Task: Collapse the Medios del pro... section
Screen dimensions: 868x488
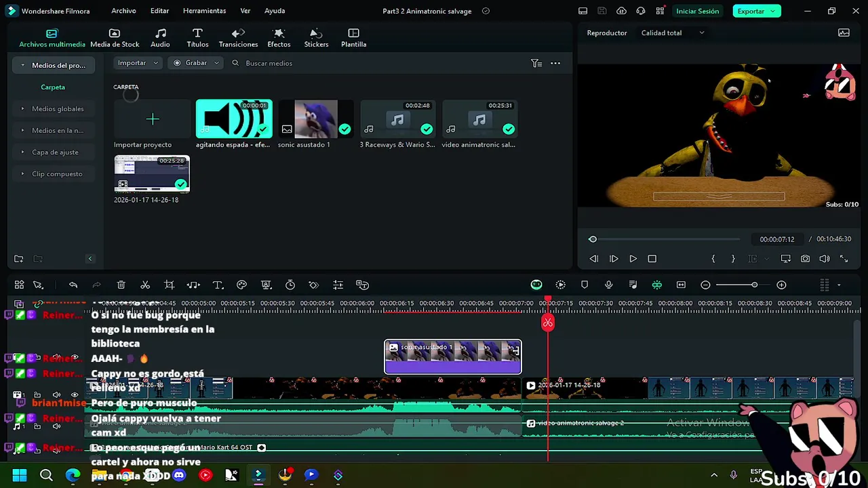Action: click(x=23, y=65)
